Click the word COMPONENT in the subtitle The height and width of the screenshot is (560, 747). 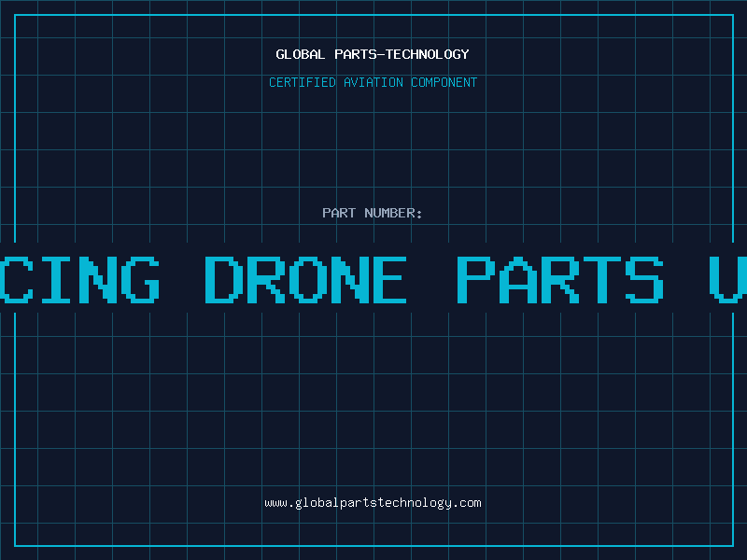pyautogui.click(x=444, y=82)
